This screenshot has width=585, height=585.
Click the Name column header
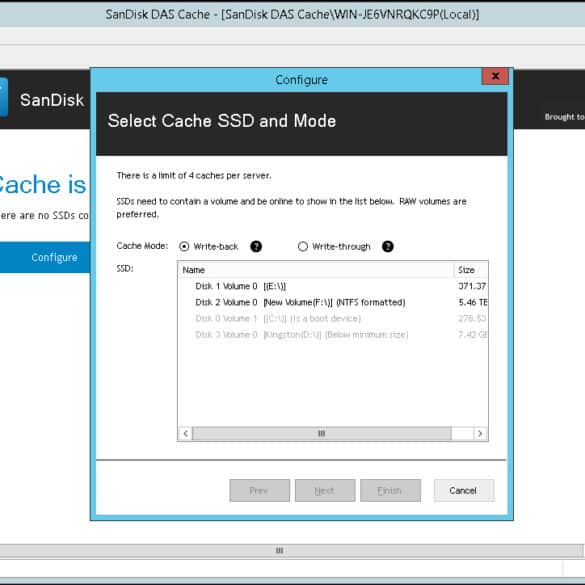coord(316,270)
